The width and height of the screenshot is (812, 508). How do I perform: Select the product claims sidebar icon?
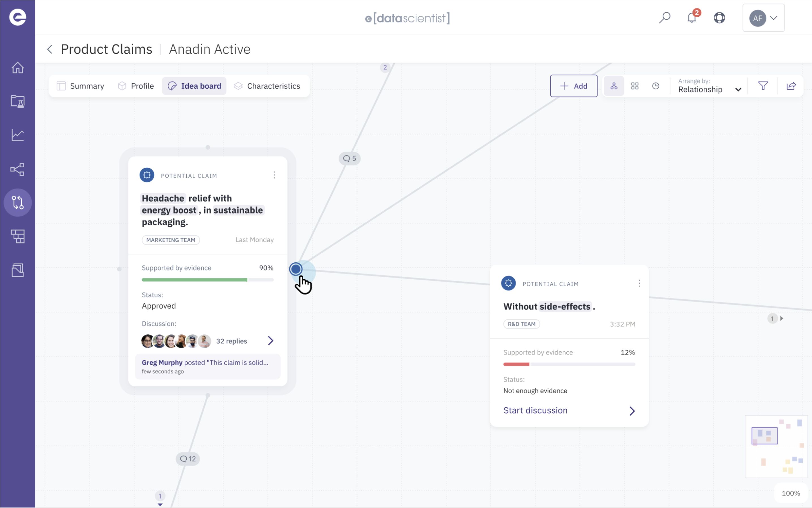click(x=18, y=203)
